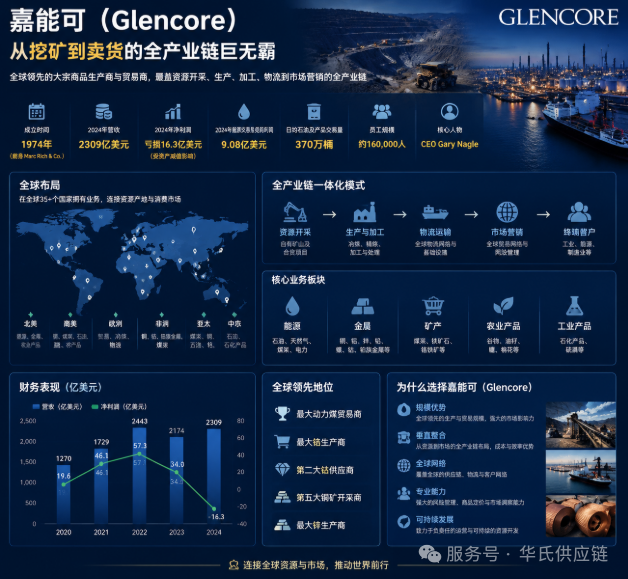This screenshot has width=628, height=579.
Task: Click the 2024 net profit point at -16.3
Action: [214, 509]
